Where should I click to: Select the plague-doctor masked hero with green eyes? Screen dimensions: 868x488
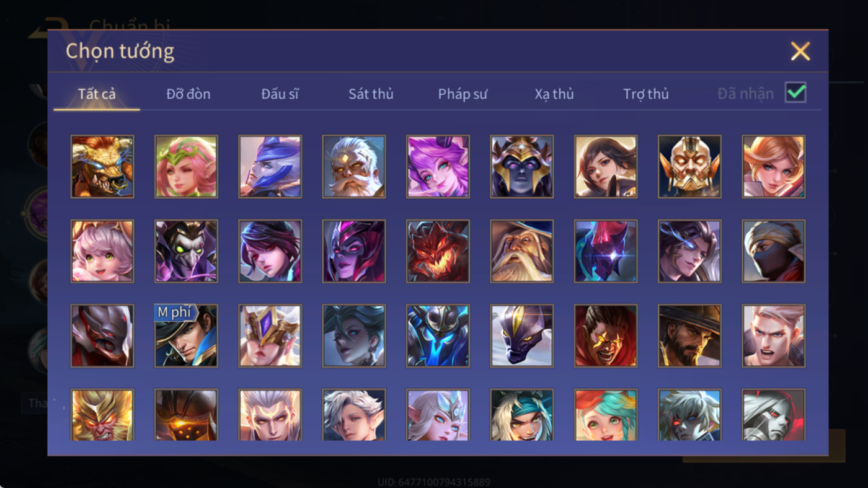(186, 251)
